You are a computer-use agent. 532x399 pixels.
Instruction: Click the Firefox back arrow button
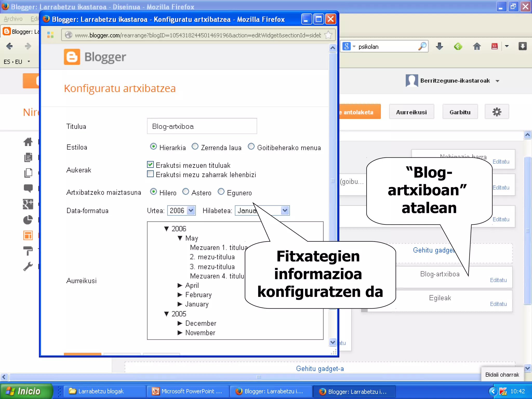click(10, 46)
